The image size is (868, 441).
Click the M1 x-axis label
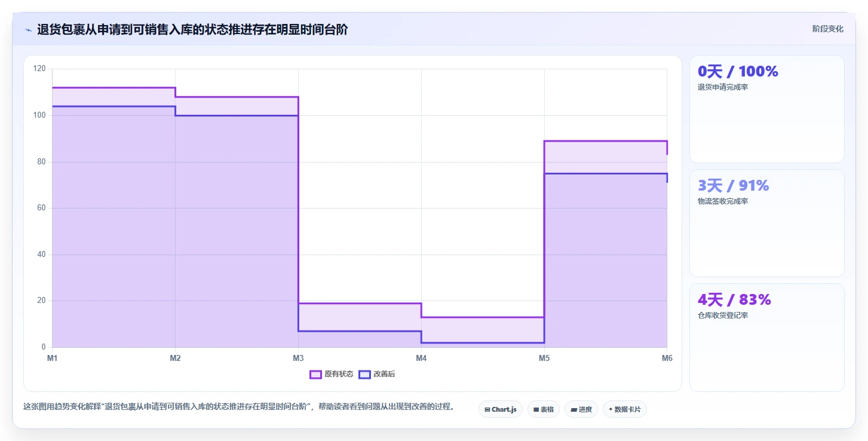53,359
